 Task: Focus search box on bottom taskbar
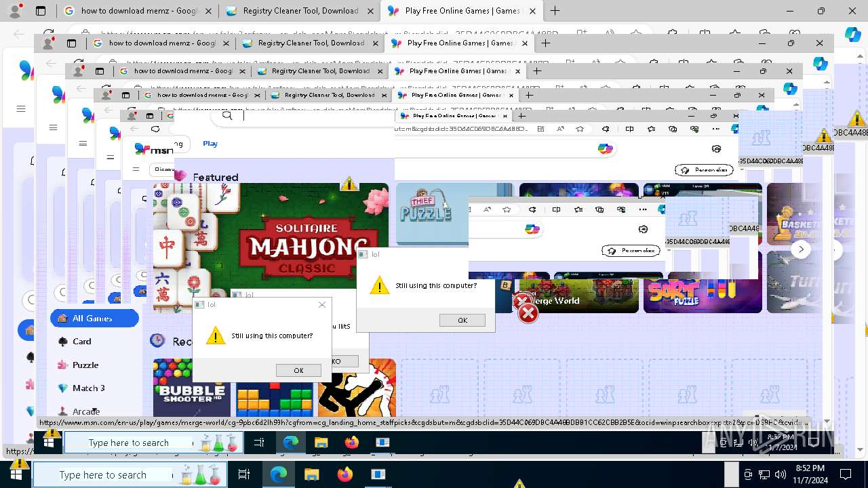point(131,474)
